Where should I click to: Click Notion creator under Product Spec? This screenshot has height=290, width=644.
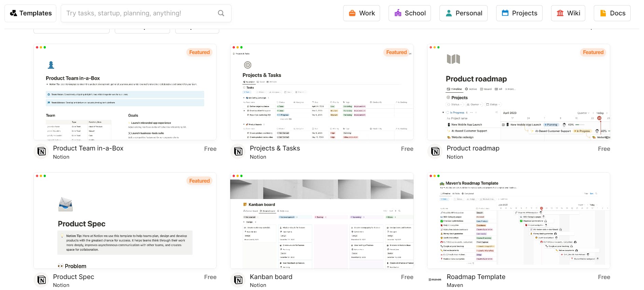coord(61,285)
